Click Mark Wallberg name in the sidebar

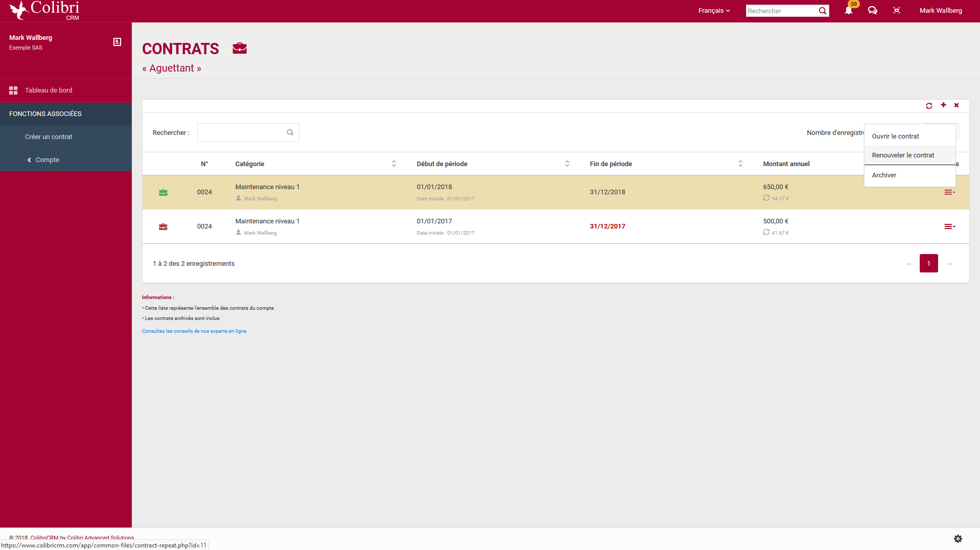pyautogui.click(x=31, y=38)
